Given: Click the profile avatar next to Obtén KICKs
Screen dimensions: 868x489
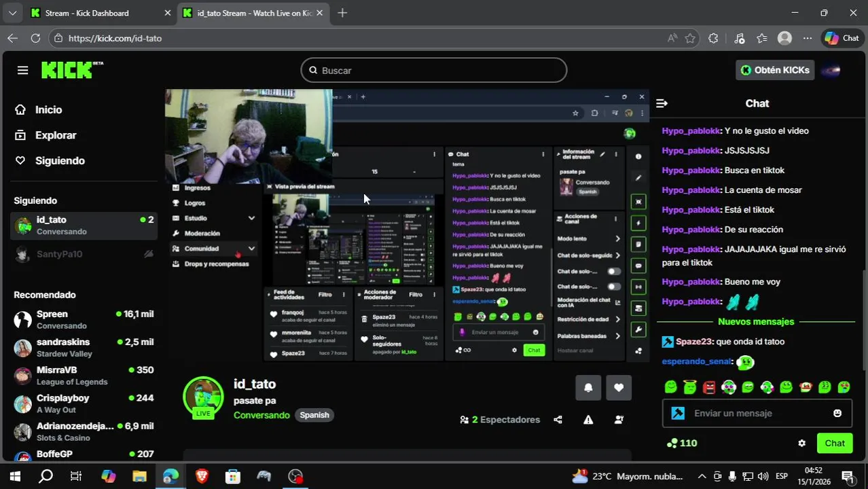Looking at the screenshot, I should [x=831, y=70].
